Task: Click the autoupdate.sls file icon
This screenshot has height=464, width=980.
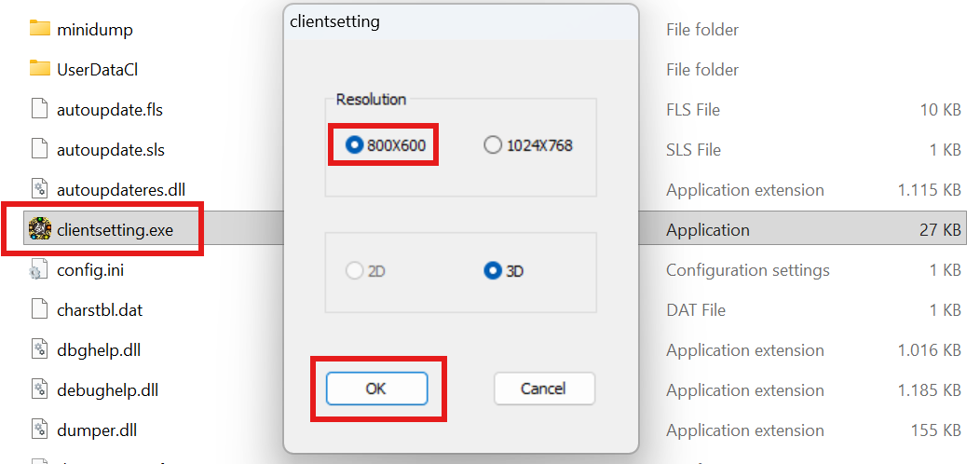Action: [39, 149]
